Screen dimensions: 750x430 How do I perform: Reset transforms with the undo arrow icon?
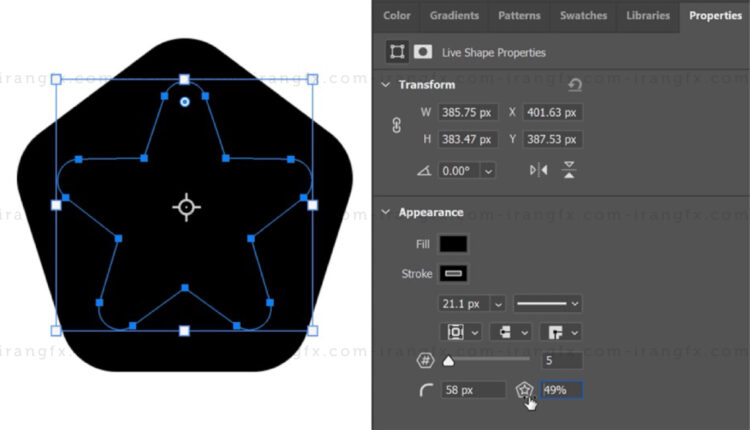(x=575, y=86)
